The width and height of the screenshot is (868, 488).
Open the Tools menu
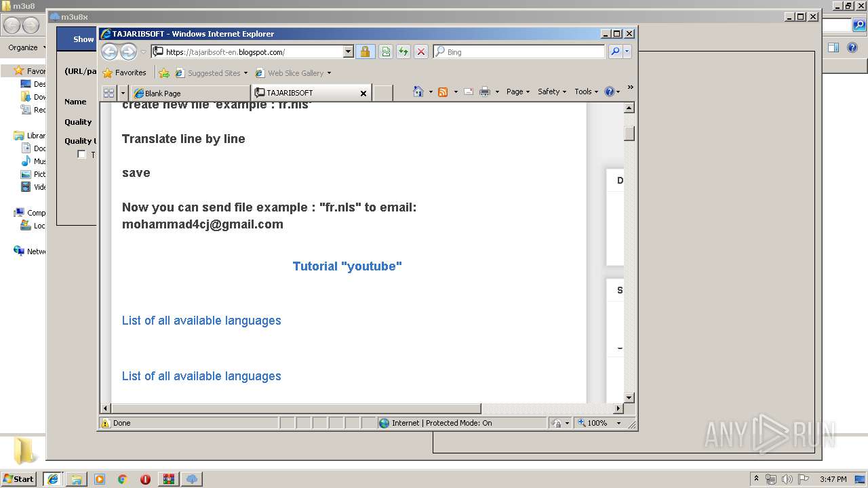[x=587, y=91]
